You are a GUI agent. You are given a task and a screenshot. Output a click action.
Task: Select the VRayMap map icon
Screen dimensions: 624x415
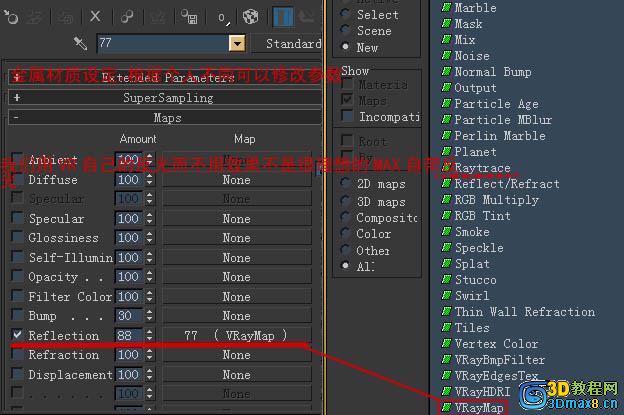coord(447,407)
